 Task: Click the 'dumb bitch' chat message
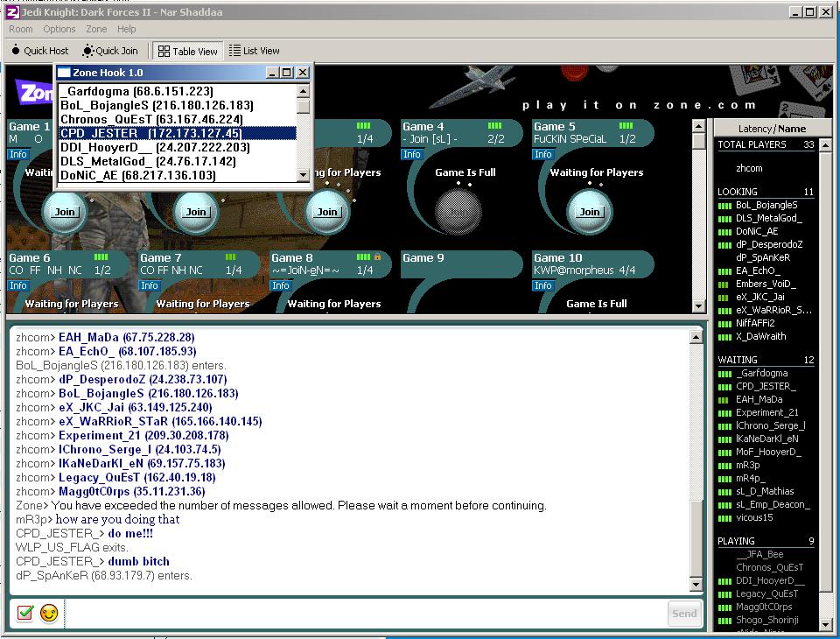pos(139,561)
